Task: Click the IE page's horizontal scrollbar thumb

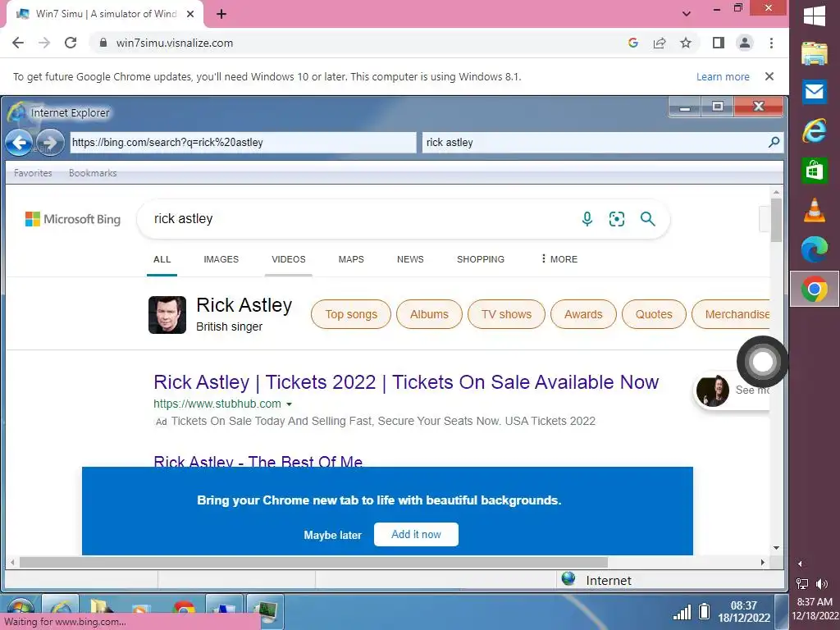Action: click(314, 563)
